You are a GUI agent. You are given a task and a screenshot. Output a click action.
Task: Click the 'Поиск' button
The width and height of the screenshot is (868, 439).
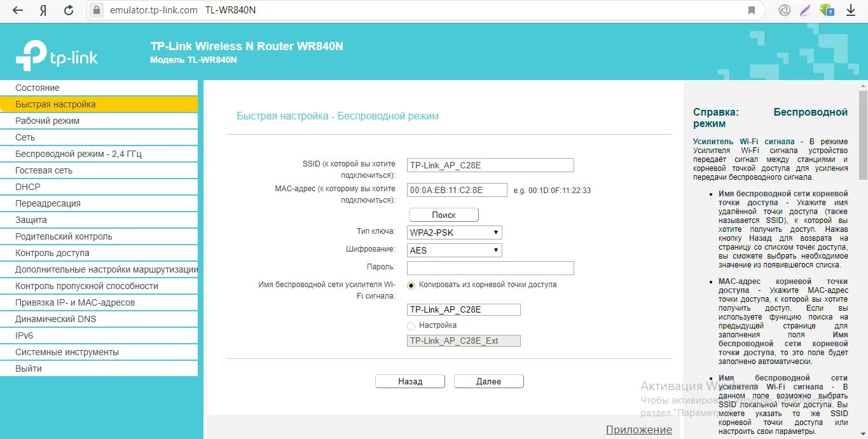point(444,215)
